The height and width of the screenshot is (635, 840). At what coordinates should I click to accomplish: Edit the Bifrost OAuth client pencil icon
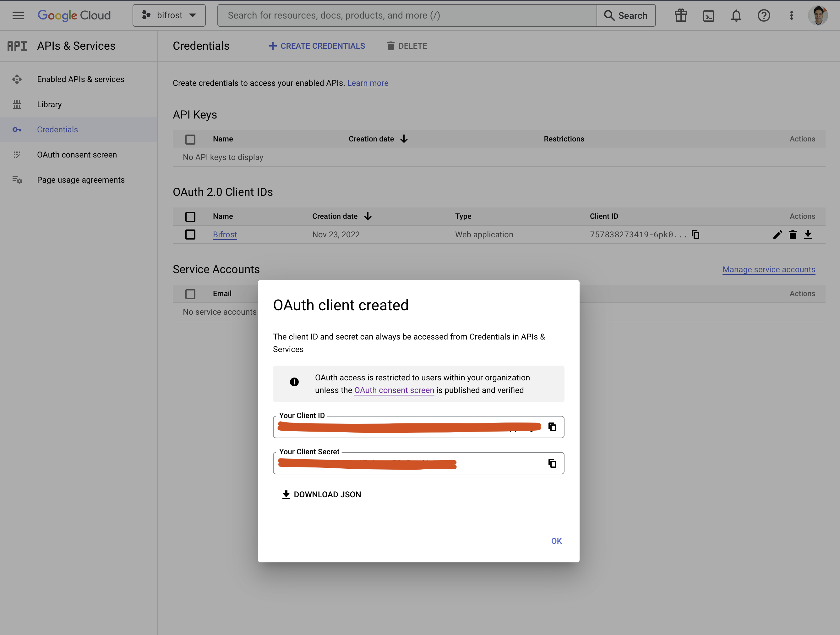pyautogui.click(x=777, y=235)
